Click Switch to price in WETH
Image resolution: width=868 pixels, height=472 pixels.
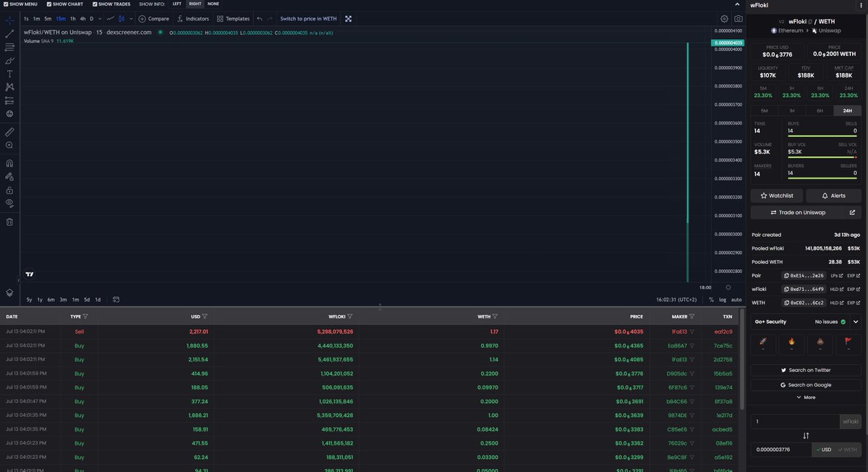tap(308, 19)
